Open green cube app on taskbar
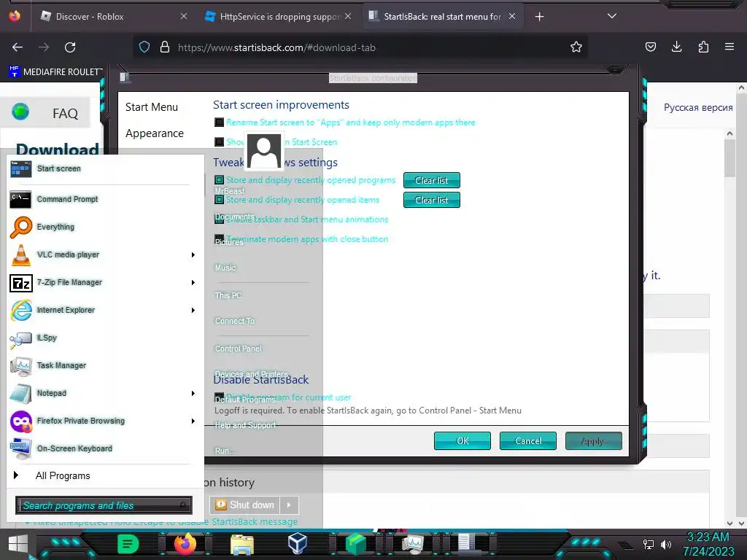Screen dimensions: 747x560 pyautogui.click(x=355, y=544)
